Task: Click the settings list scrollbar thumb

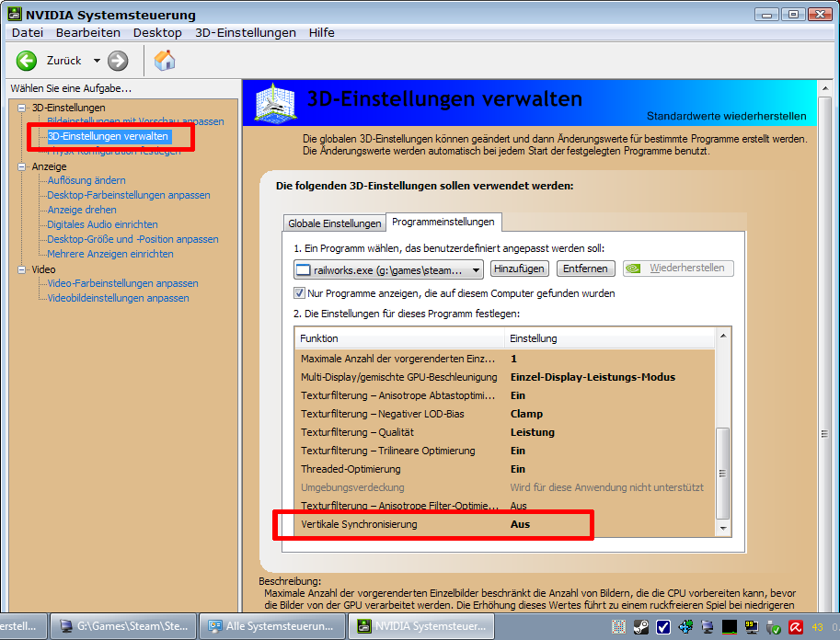Action: (x=722, y=473)
